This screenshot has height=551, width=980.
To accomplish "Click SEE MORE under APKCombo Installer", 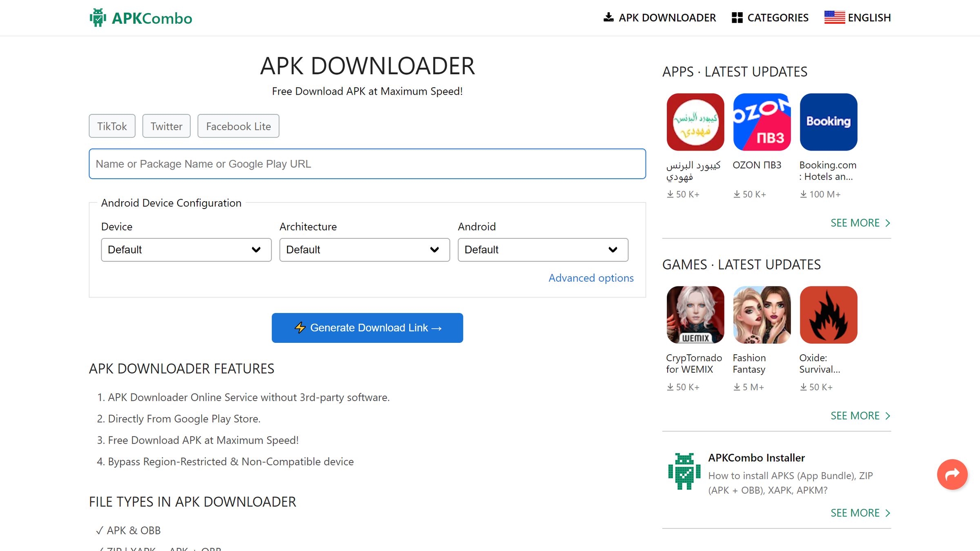I will point(860,513).
